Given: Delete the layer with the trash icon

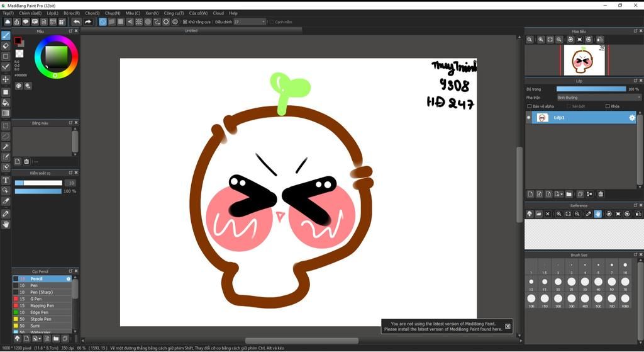Looking at the screenshot, I should [601, 194].
